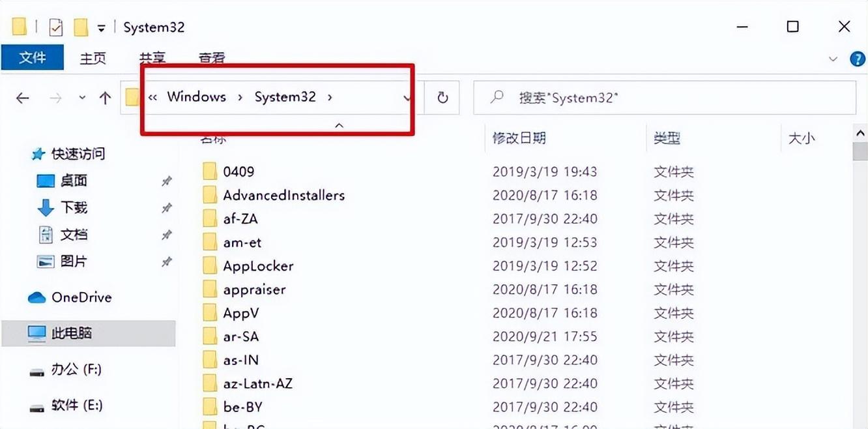This screenshot has height=429, width=868.
Task: Click new folder quick access icon
Action: 81,27
